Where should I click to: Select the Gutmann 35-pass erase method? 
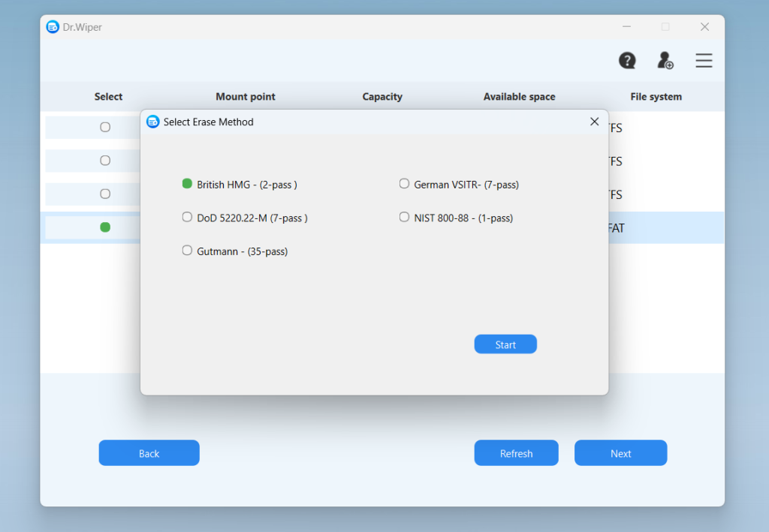pyautogui.click(x=186, y=251)
